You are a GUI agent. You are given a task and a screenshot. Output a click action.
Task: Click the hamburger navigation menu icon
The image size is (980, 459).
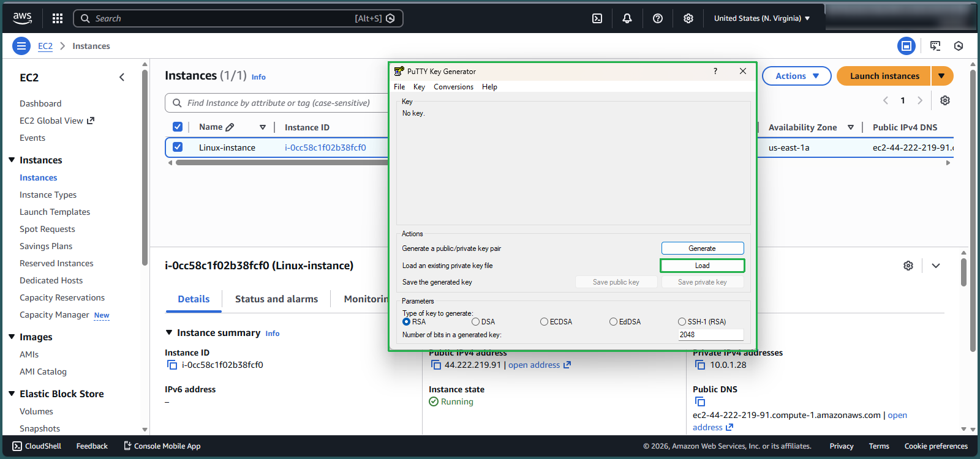coord(21,46)
